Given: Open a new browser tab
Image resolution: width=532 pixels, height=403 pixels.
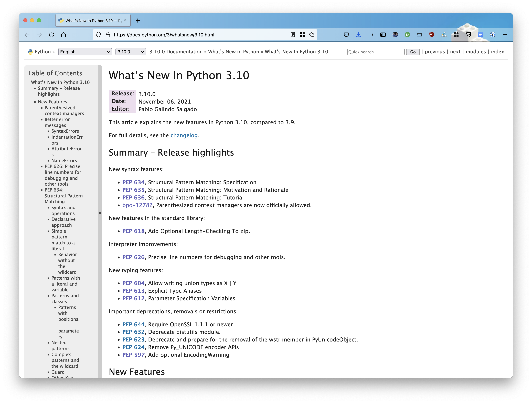Looking at the screenshot, I should [137, 21].
